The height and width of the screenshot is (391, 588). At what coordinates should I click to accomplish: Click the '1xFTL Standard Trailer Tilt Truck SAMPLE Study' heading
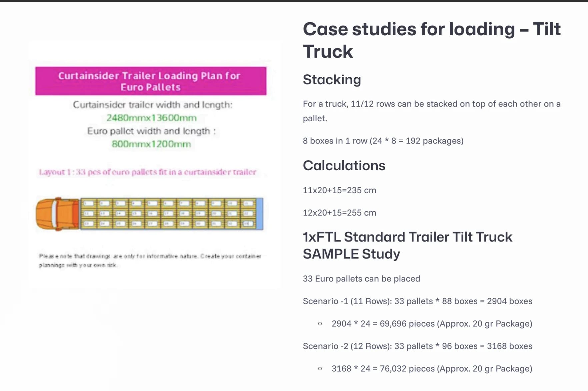(x=407, y=245)
